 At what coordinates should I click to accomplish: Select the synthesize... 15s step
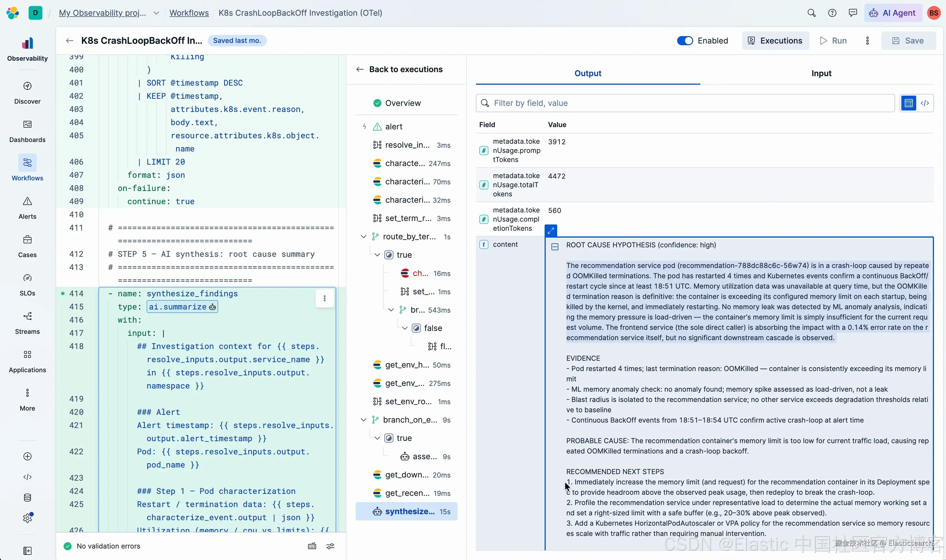406,511
